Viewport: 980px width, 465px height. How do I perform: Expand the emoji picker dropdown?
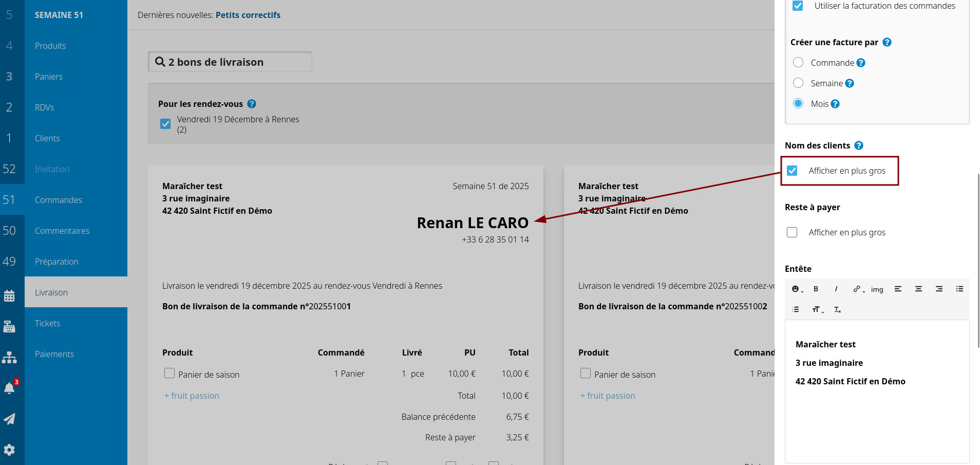pyautogui.click(x=797, y=289)
